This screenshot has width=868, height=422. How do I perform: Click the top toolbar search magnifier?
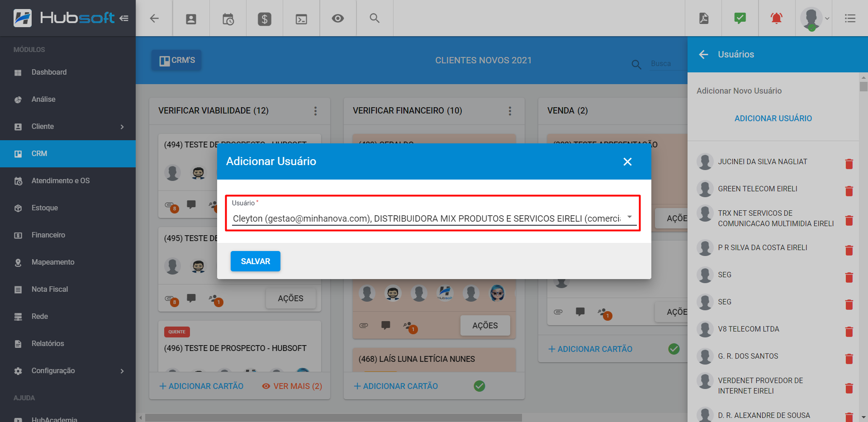[x=375, y=18]
